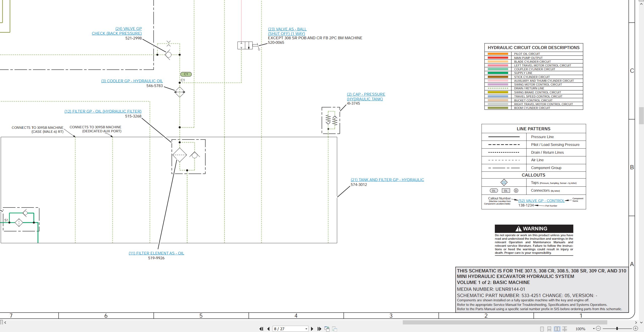This screenshot has width=644, height=332.
Task: Click the MAIN PUMP OUTPUT red swatch
Action: click(498, 58)
